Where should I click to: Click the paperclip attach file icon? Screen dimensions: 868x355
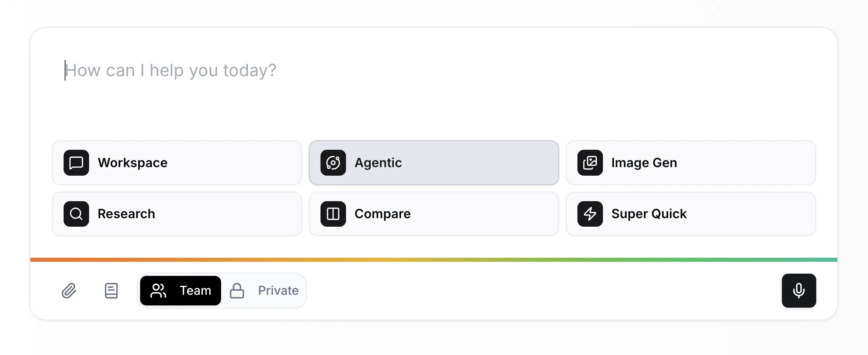[69, 291]
